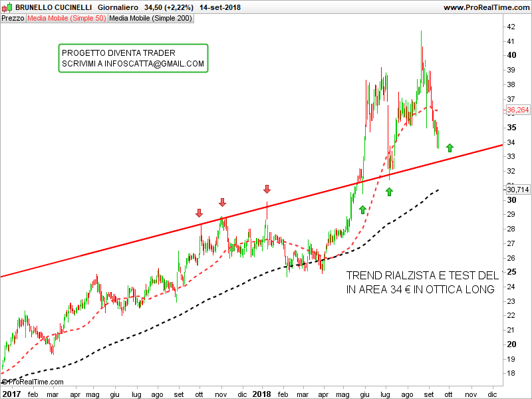
Task: Select the PROGETTO DIVENTA TRADER text box
Action: click(x=133, y=59)
